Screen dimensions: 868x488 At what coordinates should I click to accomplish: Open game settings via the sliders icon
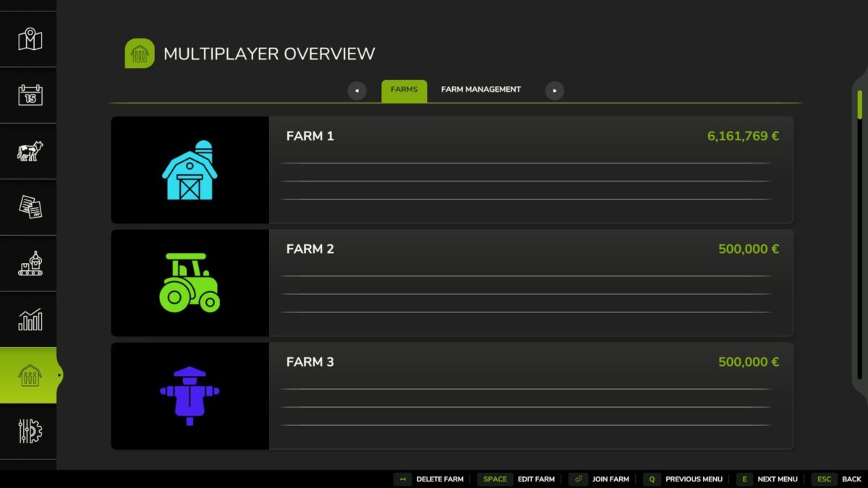click(29, 431)
